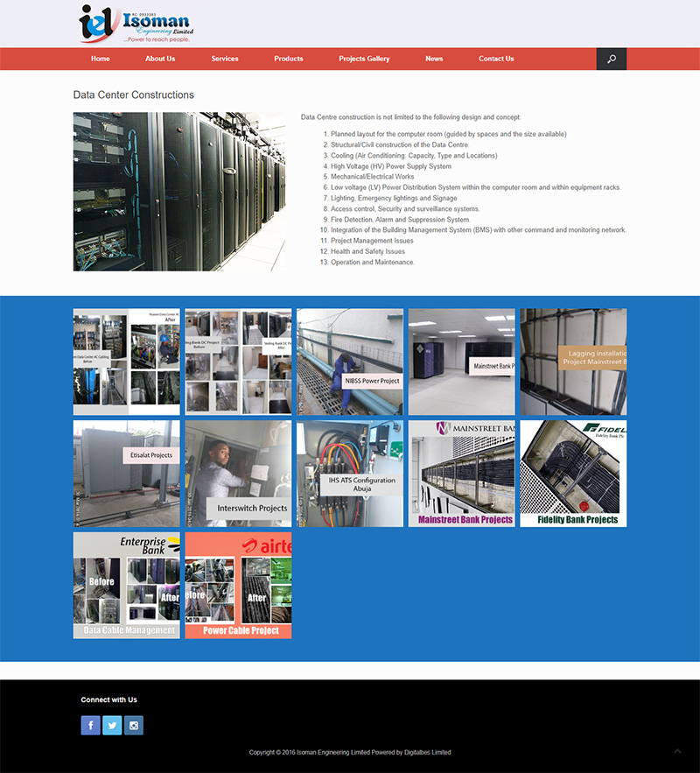Viewport: 700px width, 773px height.
Task: Click list item about Cooling (Air Conditioning)
Action: coord(414,155)
